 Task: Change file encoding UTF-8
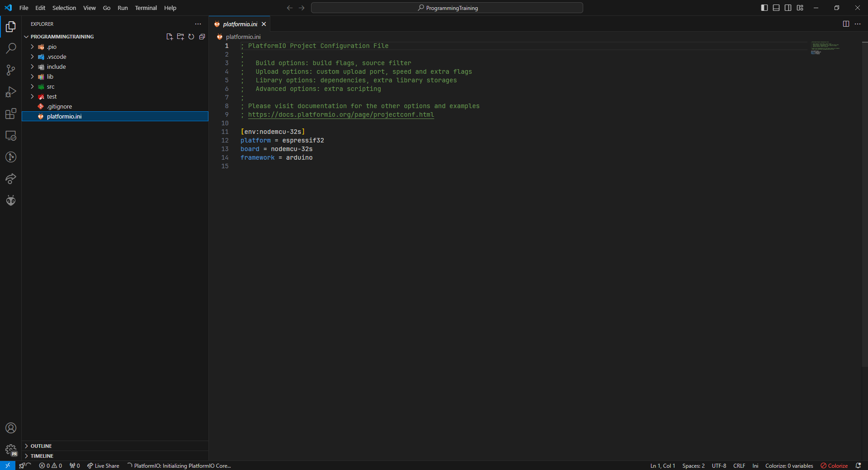coord(719,465)
